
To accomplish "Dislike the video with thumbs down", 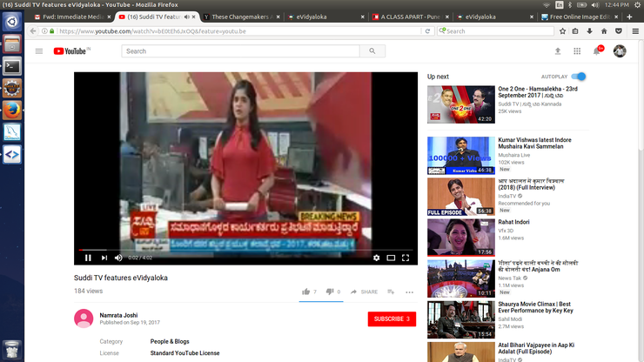I will click(x=330, y=292).
